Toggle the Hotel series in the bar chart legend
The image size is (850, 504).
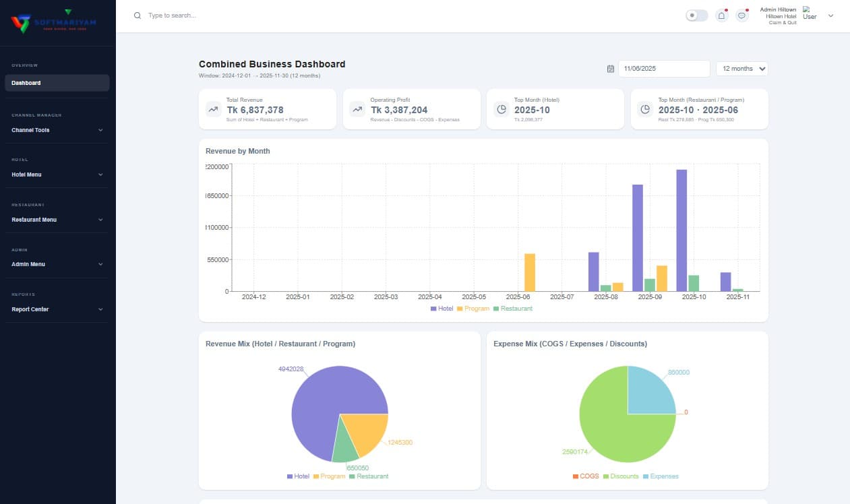(441, 308)
